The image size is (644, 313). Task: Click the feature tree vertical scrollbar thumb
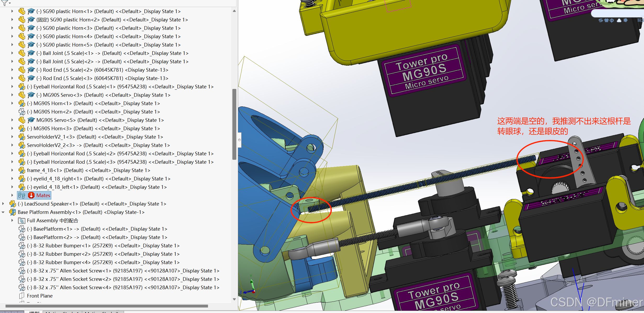[x=234, y=124]
